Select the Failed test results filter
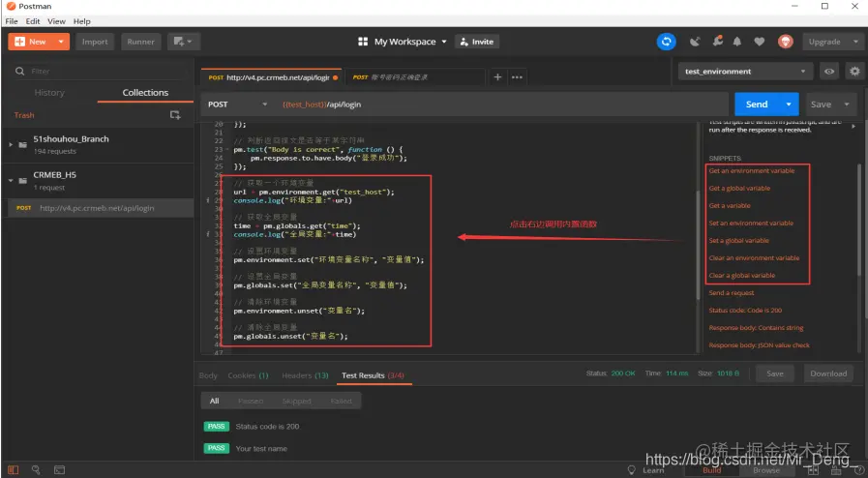Viewport: 868px width, 478px height. pos(341,401)
